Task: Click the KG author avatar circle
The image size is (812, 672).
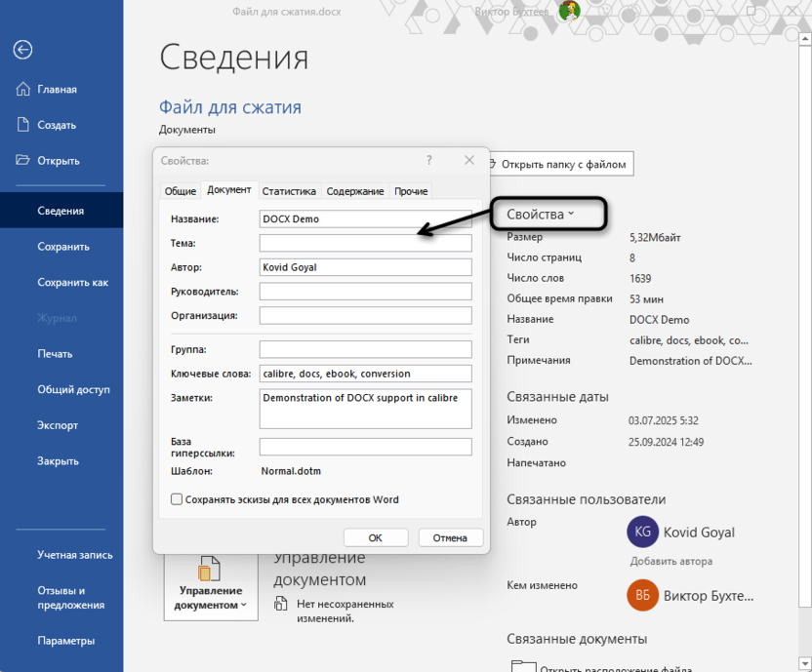Action: 642,532
